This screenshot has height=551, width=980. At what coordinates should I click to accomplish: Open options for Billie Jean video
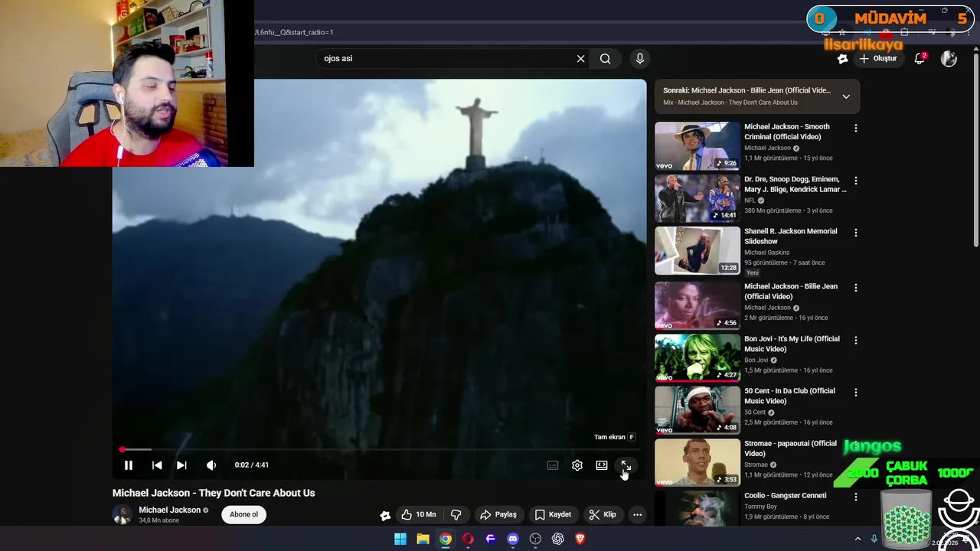pos(856,288)
